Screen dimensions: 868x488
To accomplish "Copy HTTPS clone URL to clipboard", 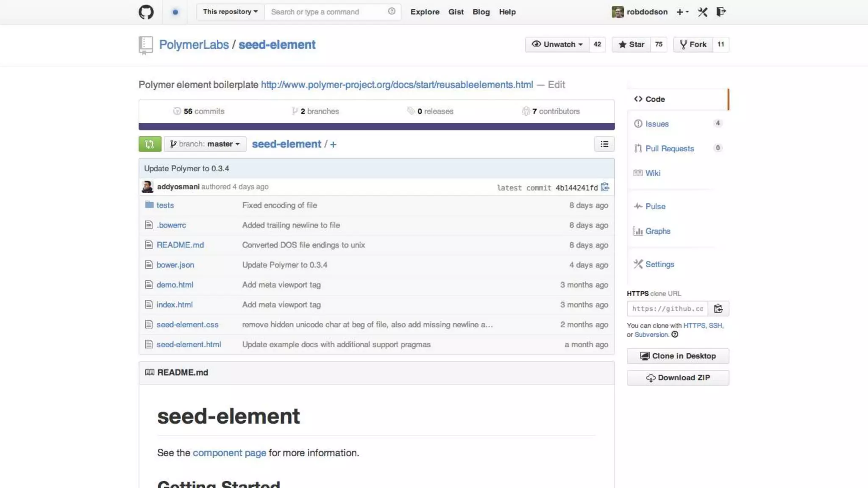I will point(718,308).
